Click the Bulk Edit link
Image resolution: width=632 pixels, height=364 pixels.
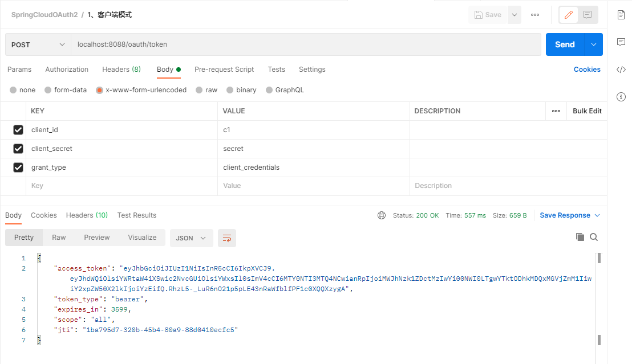click(587, 111)
